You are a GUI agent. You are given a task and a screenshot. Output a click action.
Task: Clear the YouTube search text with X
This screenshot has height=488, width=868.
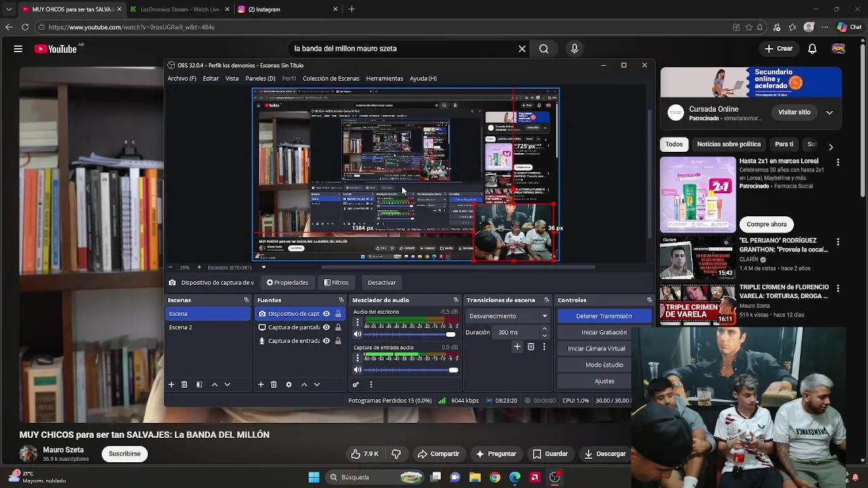(x=522, y=49)
